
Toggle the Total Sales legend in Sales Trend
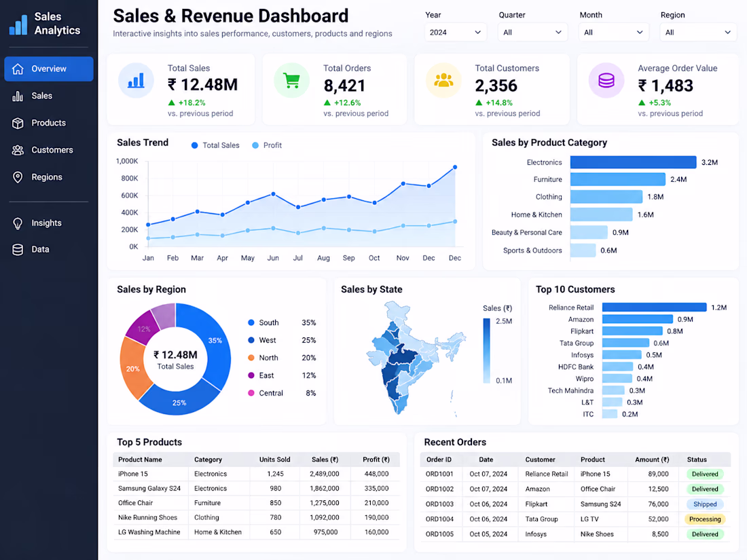pyautogui.click(x=215, y=146)
